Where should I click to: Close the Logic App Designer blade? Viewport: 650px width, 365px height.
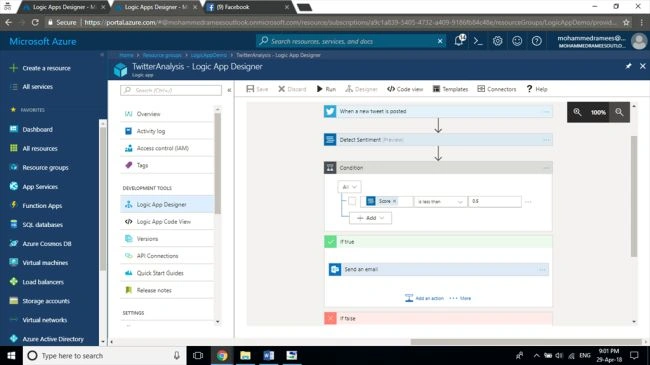pyautogui.click(x=643, y=66)
